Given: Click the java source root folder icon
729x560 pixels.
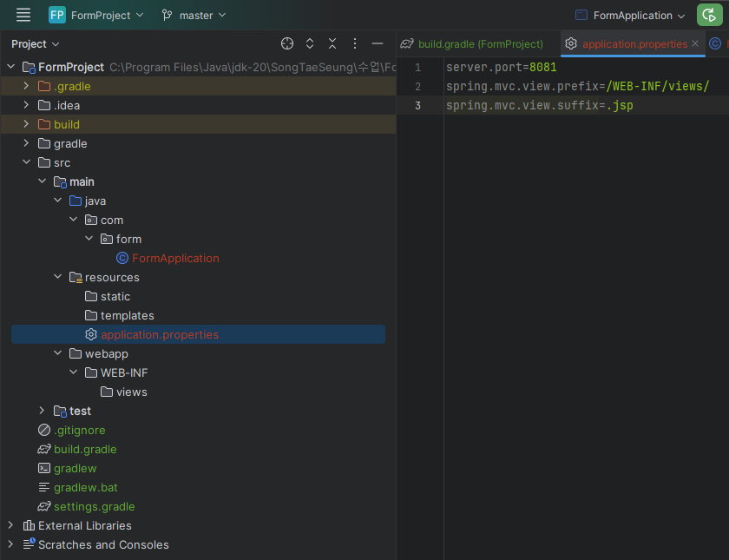Looking at the screenshot, I should pos(76,201).
